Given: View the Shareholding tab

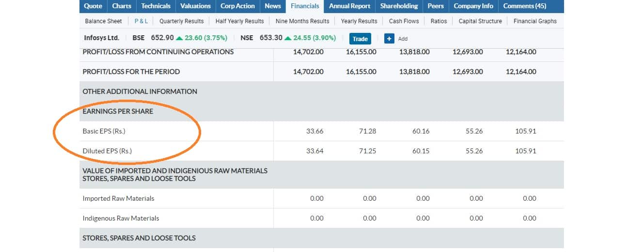Looking at the screenshot, I should (399, 6).
